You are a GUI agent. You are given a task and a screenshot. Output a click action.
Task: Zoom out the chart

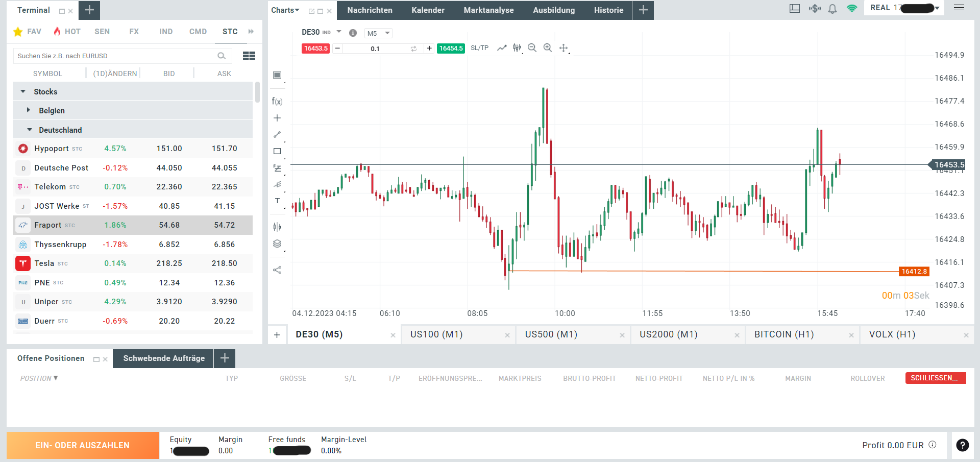click(x=532, y=48)
